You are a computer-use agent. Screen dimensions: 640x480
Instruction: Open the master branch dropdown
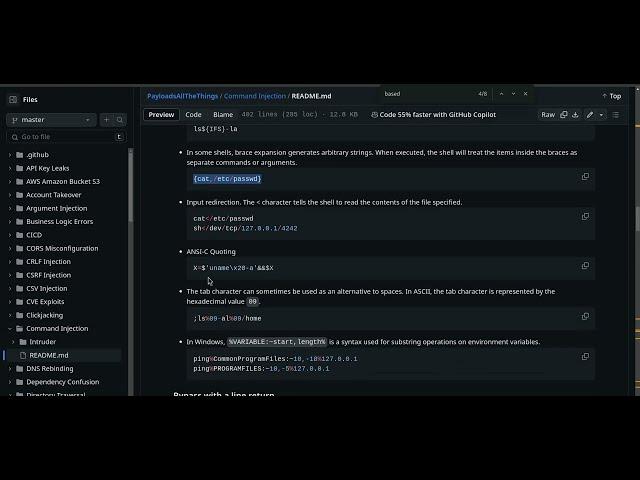tap(52, 120)
